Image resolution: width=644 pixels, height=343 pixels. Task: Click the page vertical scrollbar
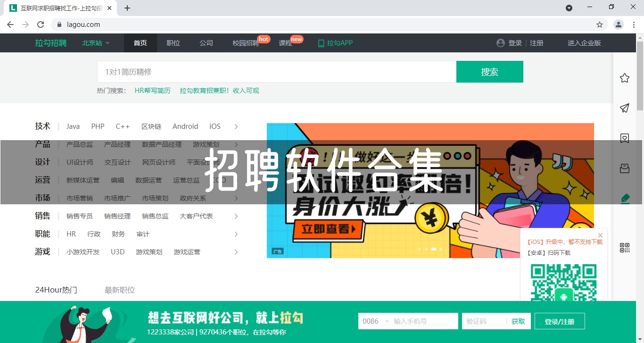tap(640, 75)
